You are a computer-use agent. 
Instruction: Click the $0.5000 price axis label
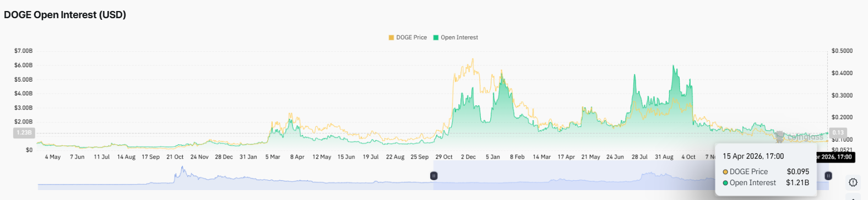point(842,51)
